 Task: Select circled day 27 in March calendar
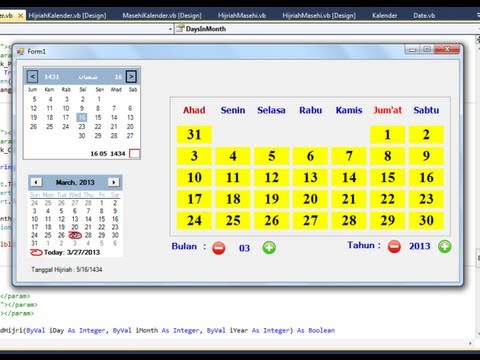tap(75, 235)
